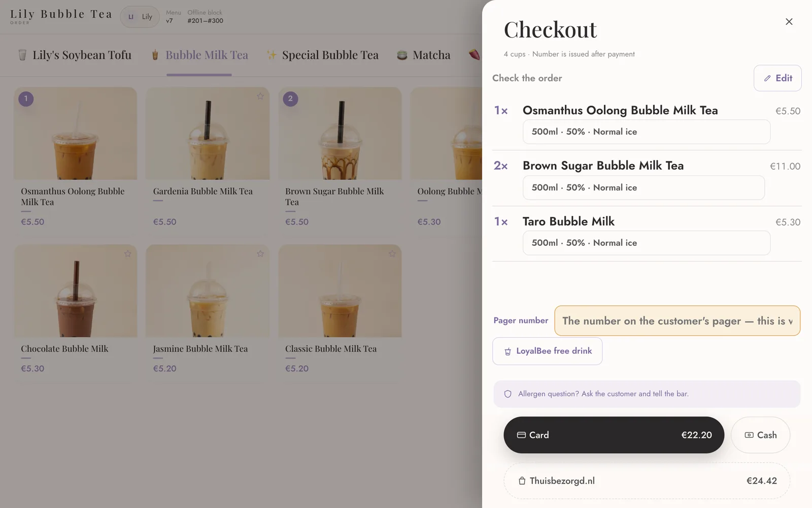Image resolution: width=812 pixels, height=508 pixels.
Task: Open Lily's Soybean Tofu tab
Action: [x=75, y=55]
